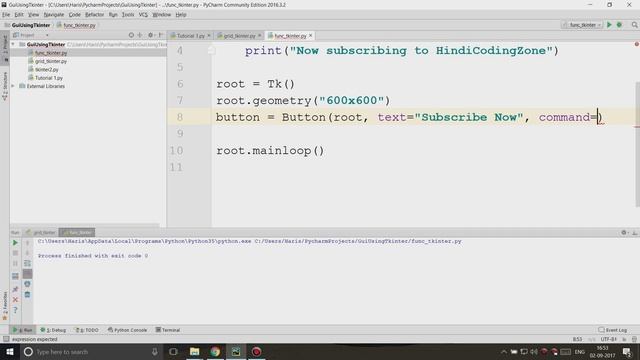Open the Code menu
640x360 pixels.
click(x=75, y=15)
